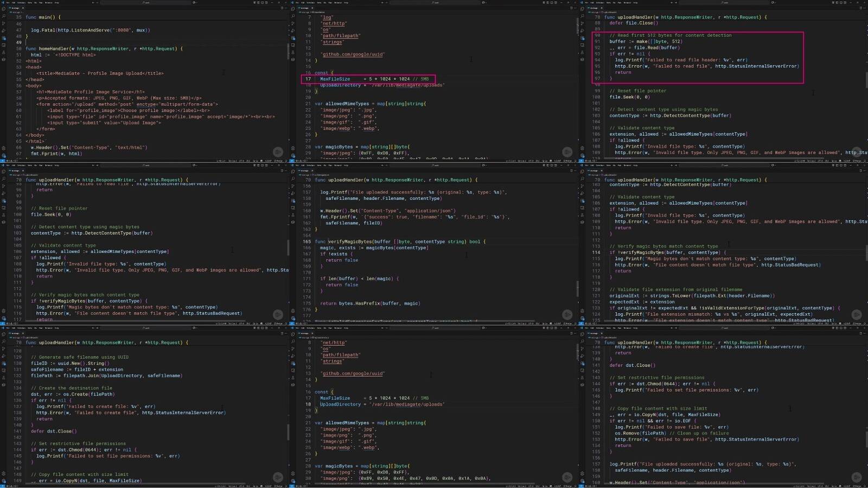The height and width of the screenshot is (488, 868).
Task: Click round play button over homeHandler code
Action: point(278,152)
